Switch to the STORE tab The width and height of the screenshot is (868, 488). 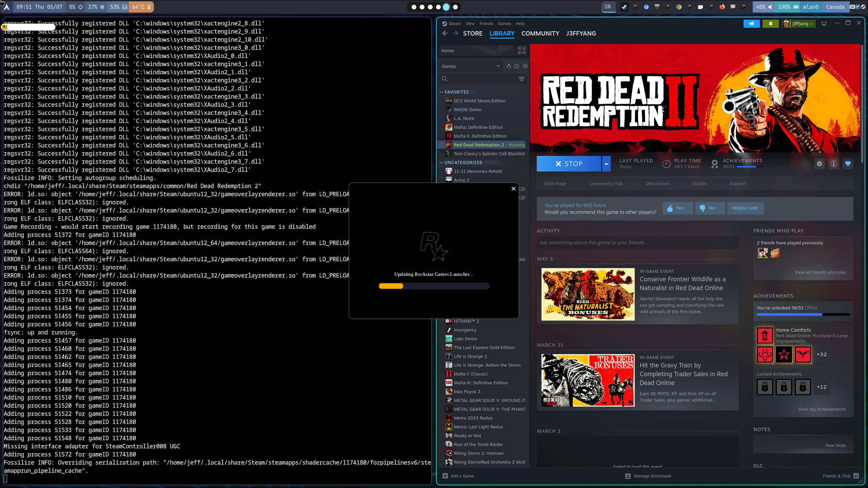(x=473, y=33)
